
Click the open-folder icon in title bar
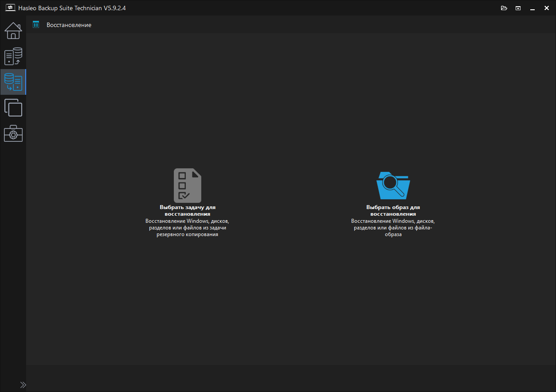point(504,8)
